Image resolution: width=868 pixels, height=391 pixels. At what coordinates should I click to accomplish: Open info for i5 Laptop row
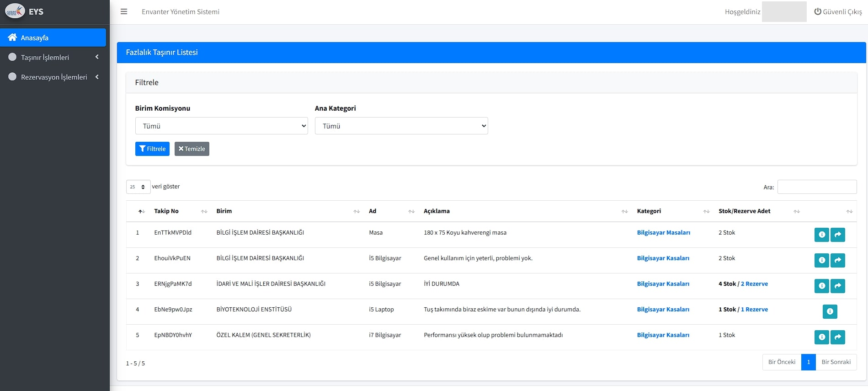(x=830, y=311)
